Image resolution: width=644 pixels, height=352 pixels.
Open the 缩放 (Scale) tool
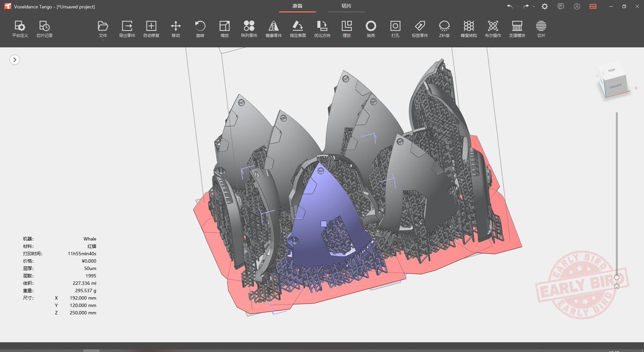(x=225, y=30)
